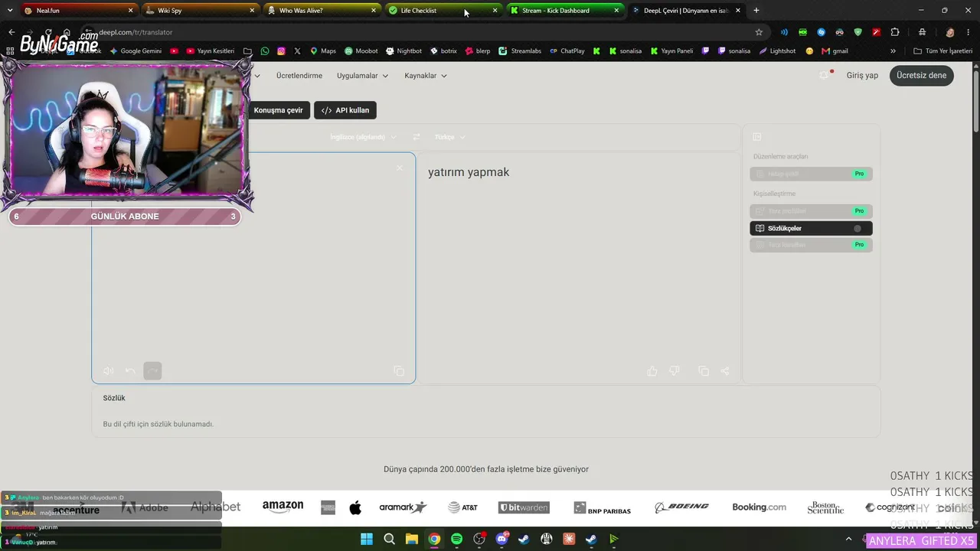The image size is (980, 551).
Task: Show more bookmarks with the chevron
Action: [893, 51]
